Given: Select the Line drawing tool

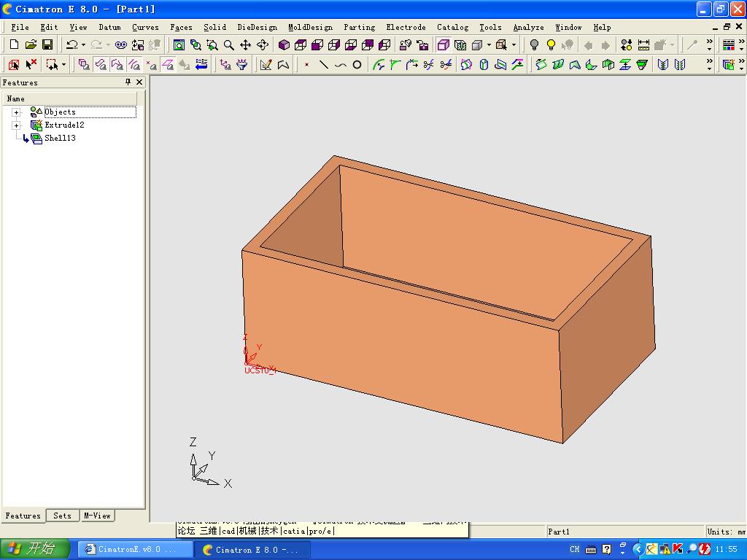Looking at the screenshot, I should pyautogui.click(x=323, y=64).
